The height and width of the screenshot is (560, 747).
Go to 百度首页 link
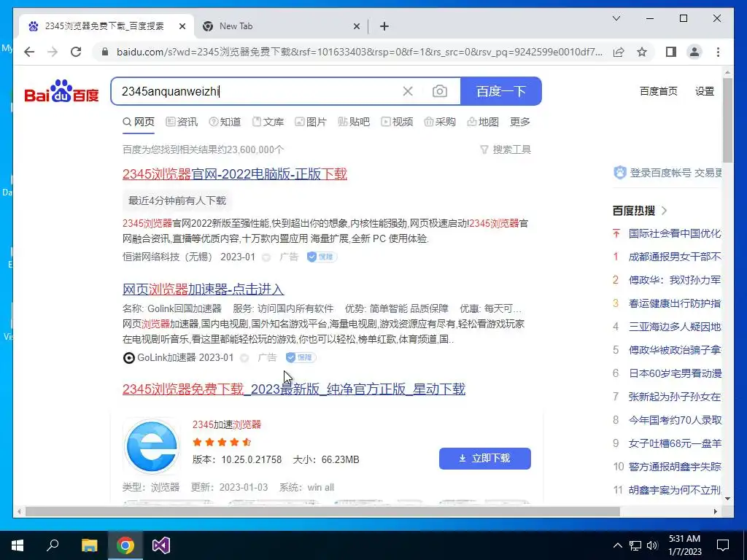pos(659,91)
